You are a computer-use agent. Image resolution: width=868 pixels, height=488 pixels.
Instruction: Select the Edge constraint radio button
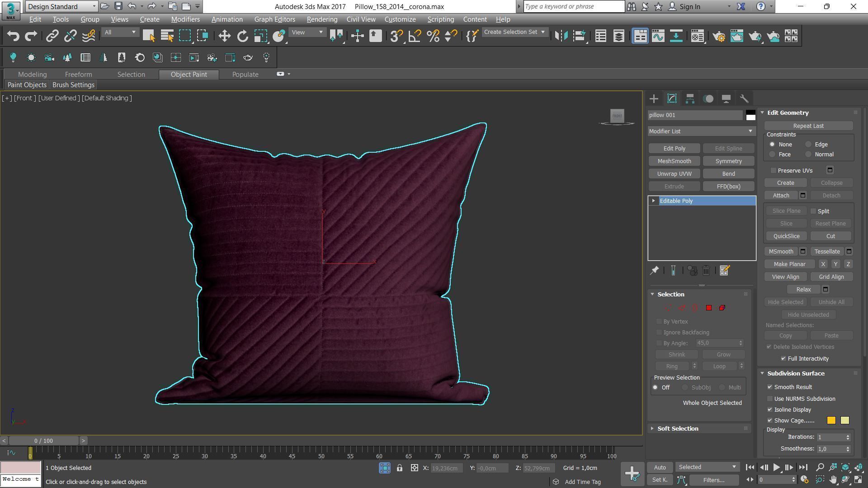[808, 145]
